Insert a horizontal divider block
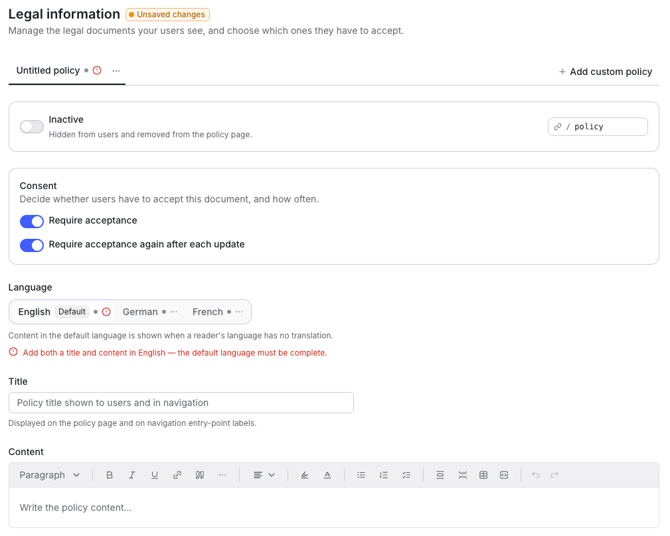Image resolution: width=670 pixels, height=536 pixels. click(440, 475)
